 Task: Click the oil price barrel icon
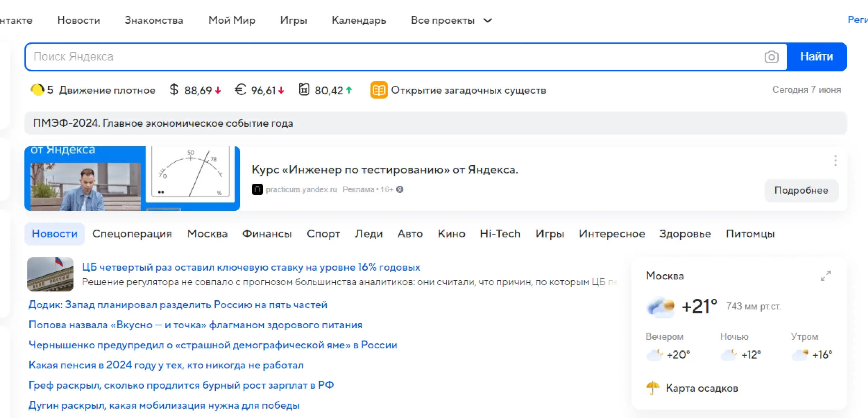(304, 90)
